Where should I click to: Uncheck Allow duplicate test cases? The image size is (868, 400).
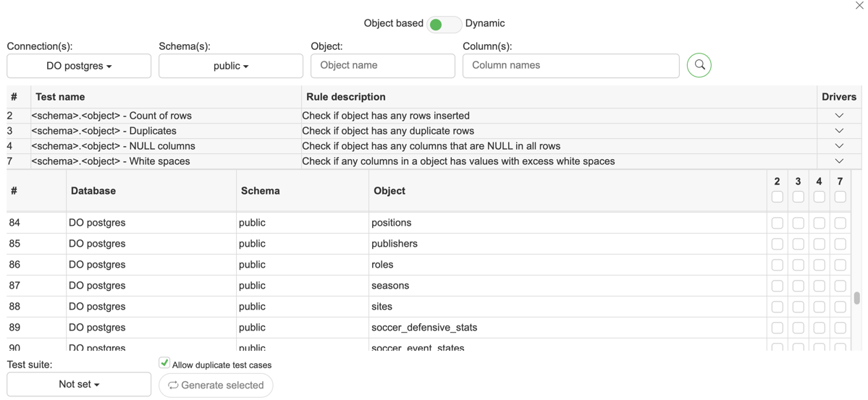164,363
